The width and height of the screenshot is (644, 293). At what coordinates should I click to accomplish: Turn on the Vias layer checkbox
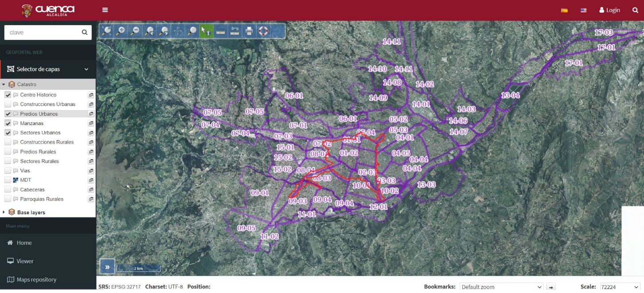tap(8, 171)
